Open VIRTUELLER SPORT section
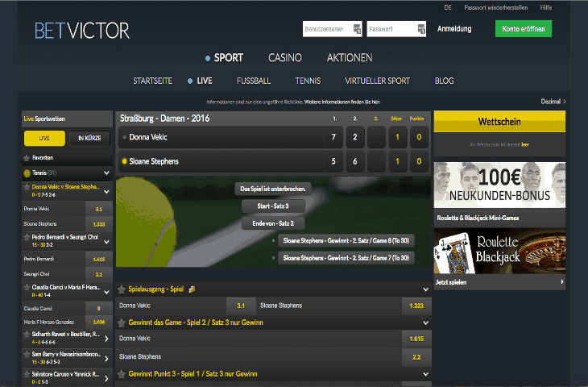Screen dimensions: 588x387 pos(377,81)
